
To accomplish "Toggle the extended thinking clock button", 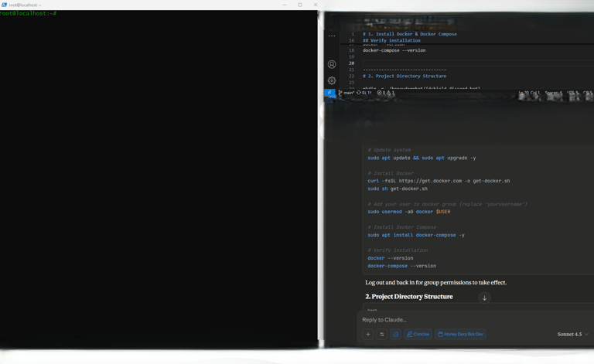I will pos(395,334).
